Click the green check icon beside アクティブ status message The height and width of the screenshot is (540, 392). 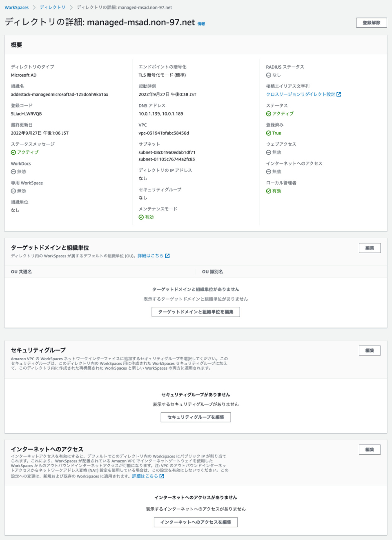[13, 152]
